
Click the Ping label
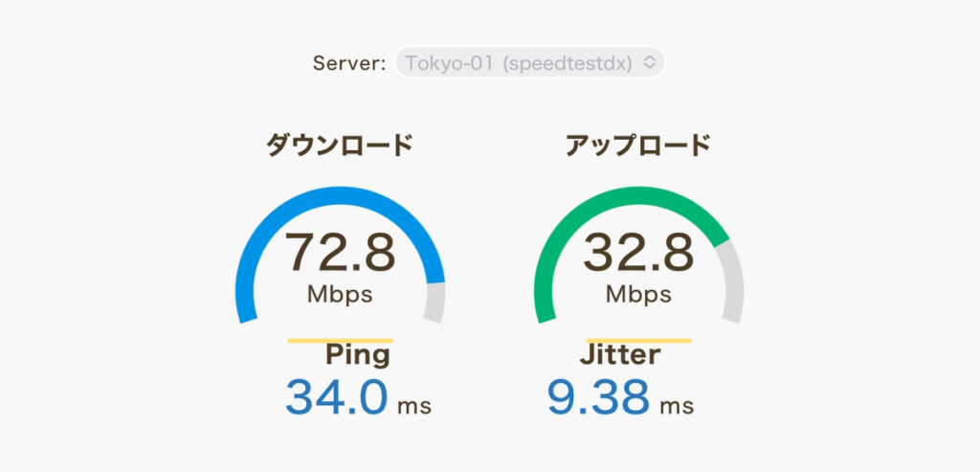pyautogui.click(x=358, y=356)
